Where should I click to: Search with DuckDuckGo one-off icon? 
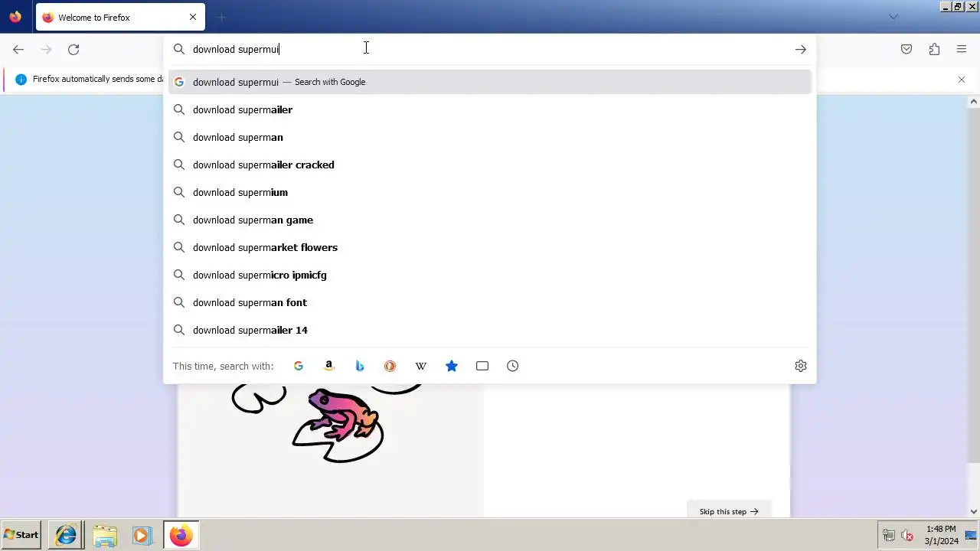click(390, 366)
